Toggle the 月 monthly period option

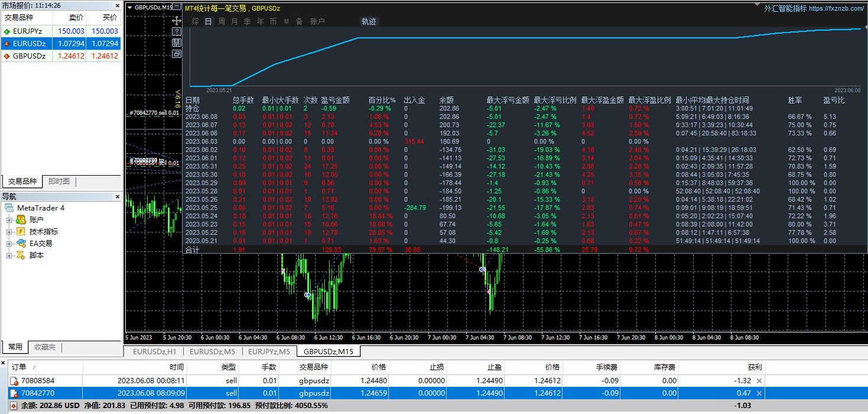234,21
